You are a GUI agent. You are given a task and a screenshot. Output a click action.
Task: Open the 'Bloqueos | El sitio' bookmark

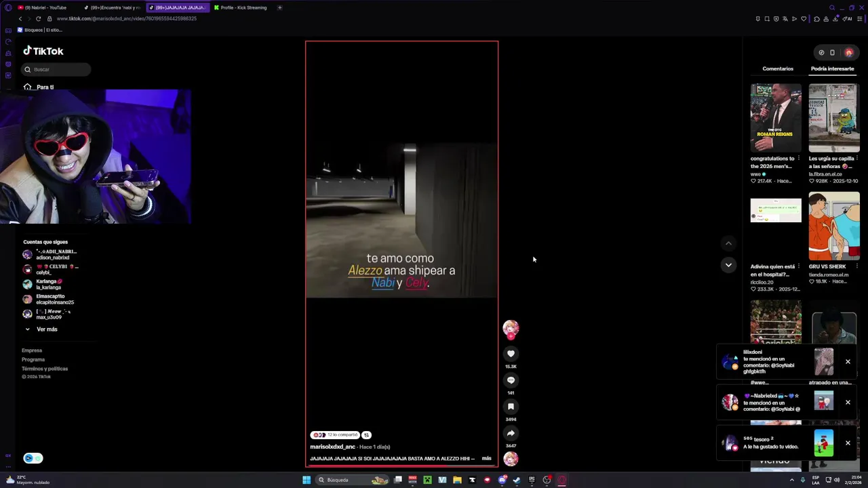[x=40, y=30]
